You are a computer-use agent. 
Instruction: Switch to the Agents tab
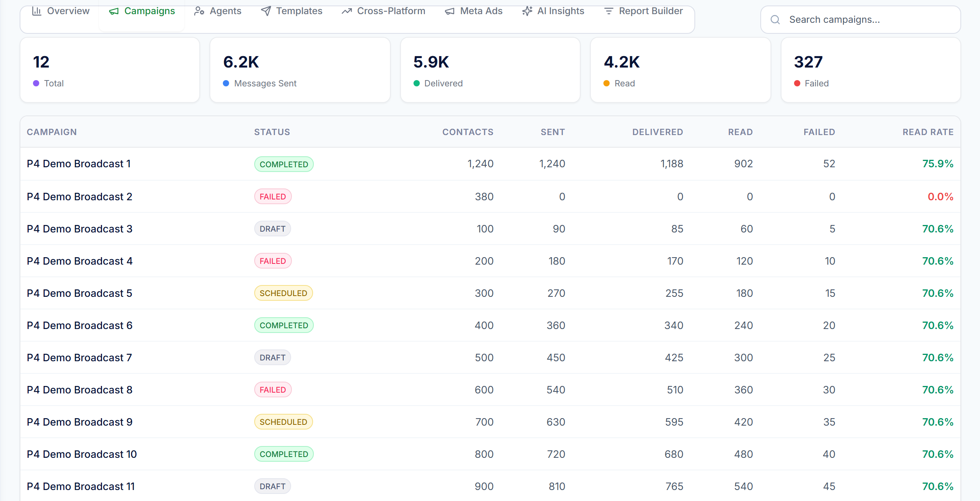point(218,11)
